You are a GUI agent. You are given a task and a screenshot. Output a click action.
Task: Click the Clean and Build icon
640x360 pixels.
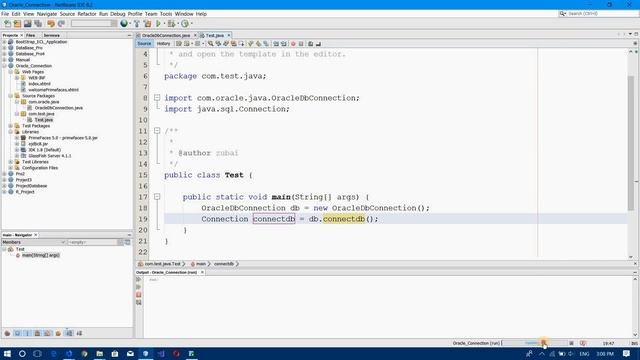point(147,24)
